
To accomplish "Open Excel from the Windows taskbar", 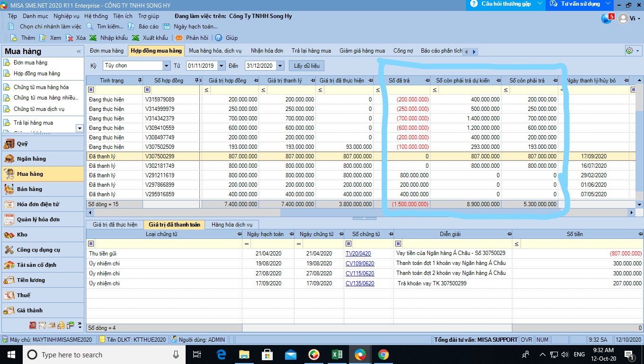I will (337, 355).
